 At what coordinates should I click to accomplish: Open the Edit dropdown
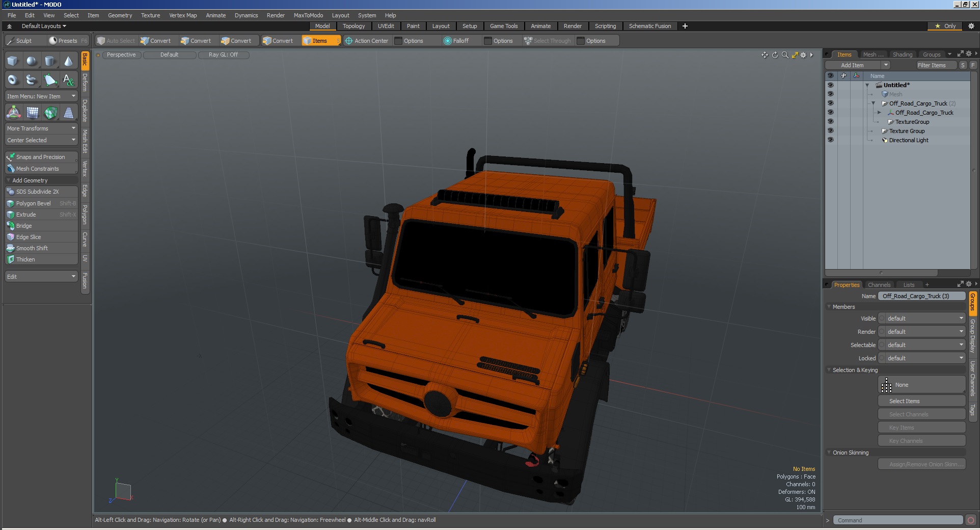(41, 277)
